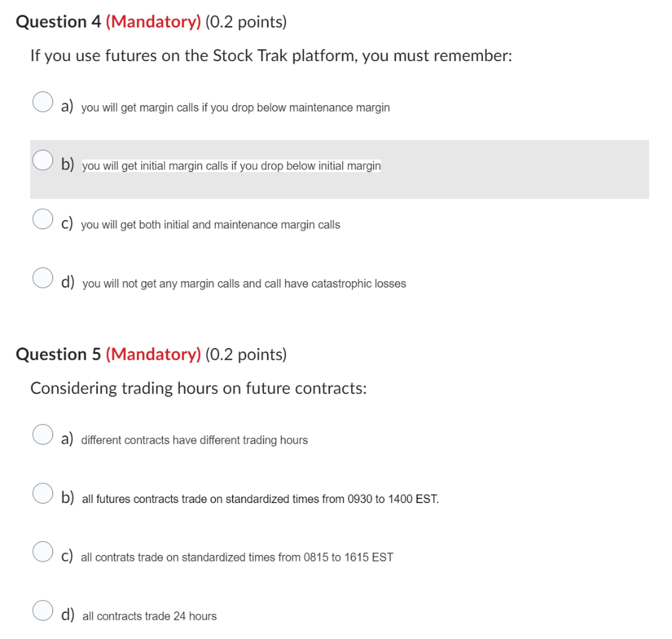
Task: Select option a for Question 4
Action: pyautogui.click(x=43, y=102)
